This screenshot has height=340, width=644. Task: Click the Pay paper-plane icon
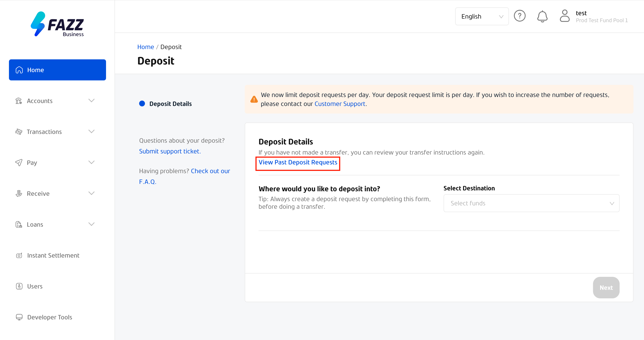pos(19,162)
